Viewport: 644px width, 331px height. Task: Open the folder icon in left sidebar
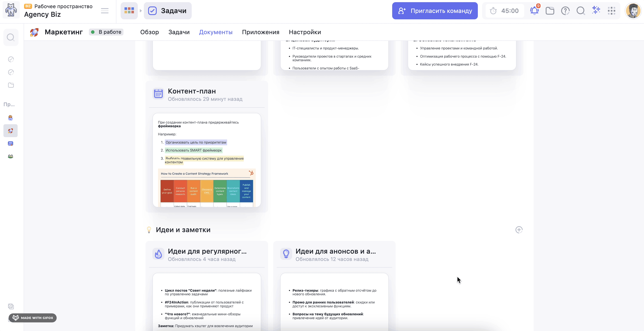pyautogui.click(x=11, y=85)
